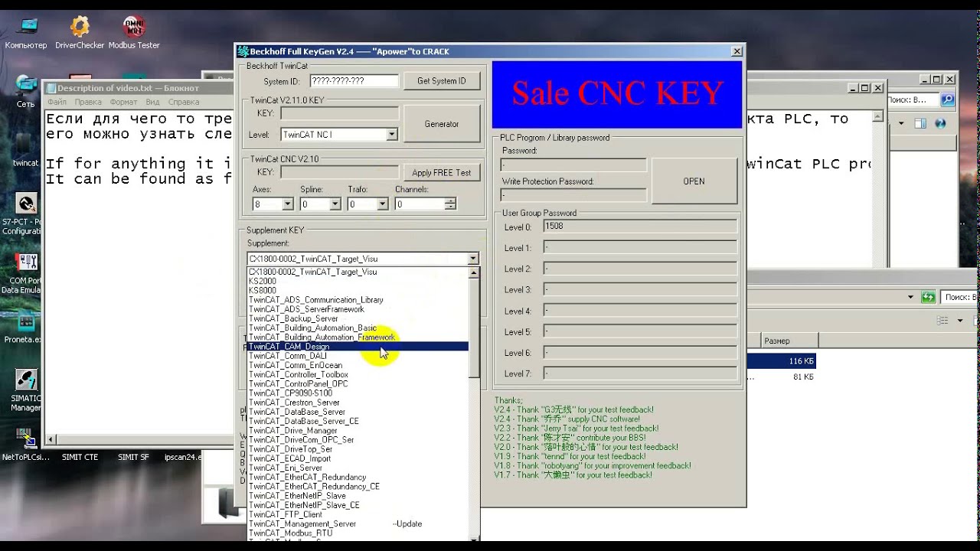Click the Level 3 password field
Screen dimensions: 980x551
[x=640, y=289]
